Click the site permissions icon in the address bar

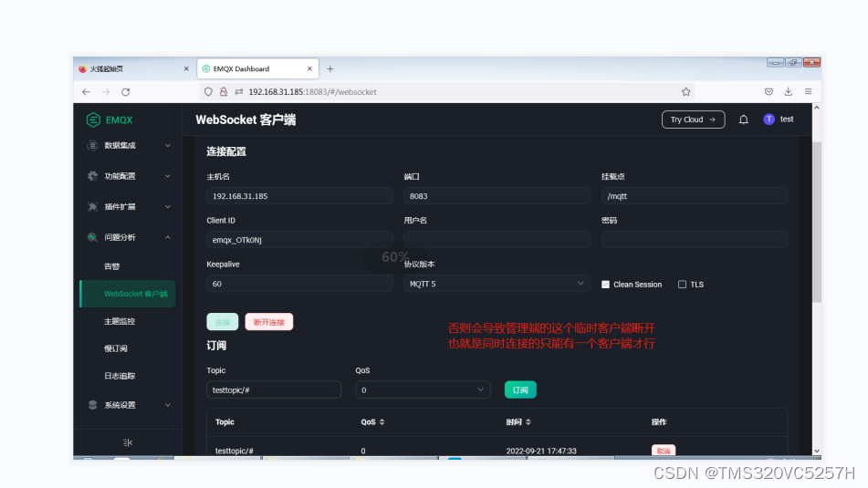click(239, 92)
